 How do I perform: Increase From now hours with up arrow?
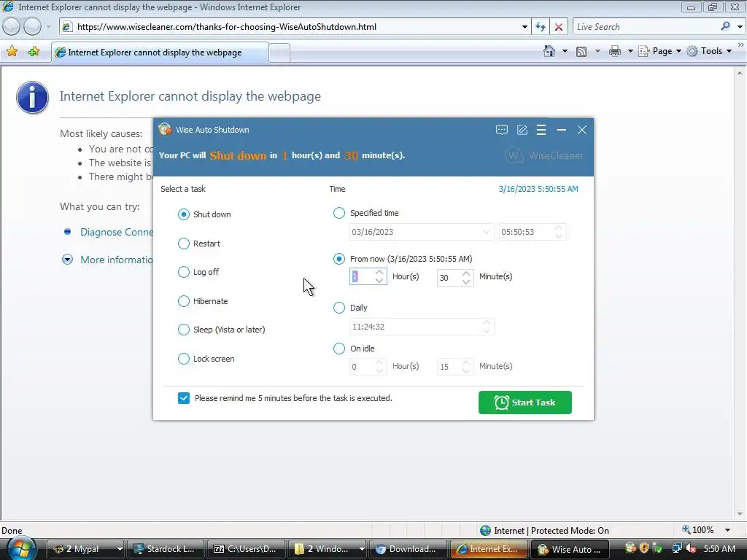pyautogui.click(x=379, y=273)
